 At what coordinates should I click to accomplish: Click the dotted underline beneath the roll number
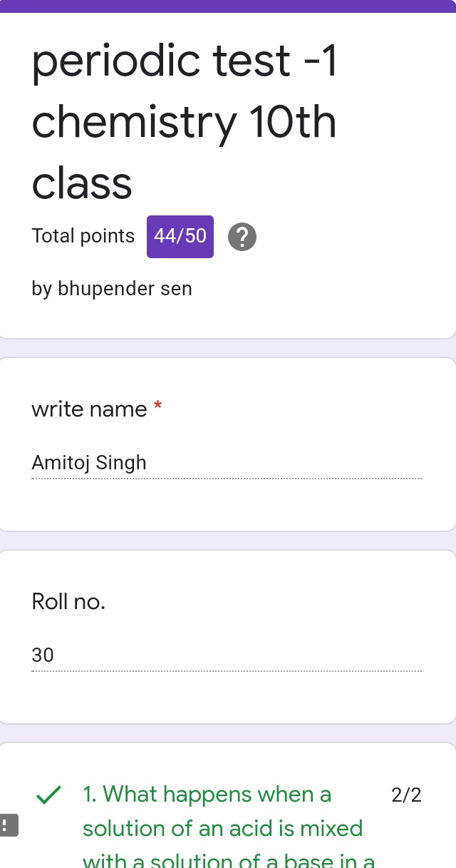[x=227, y=671]
